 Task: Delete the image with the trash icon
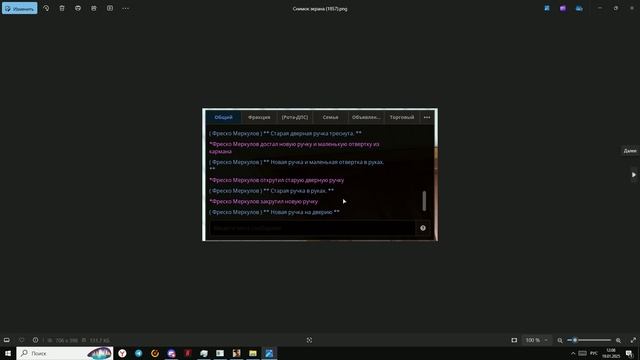(62, 8)
